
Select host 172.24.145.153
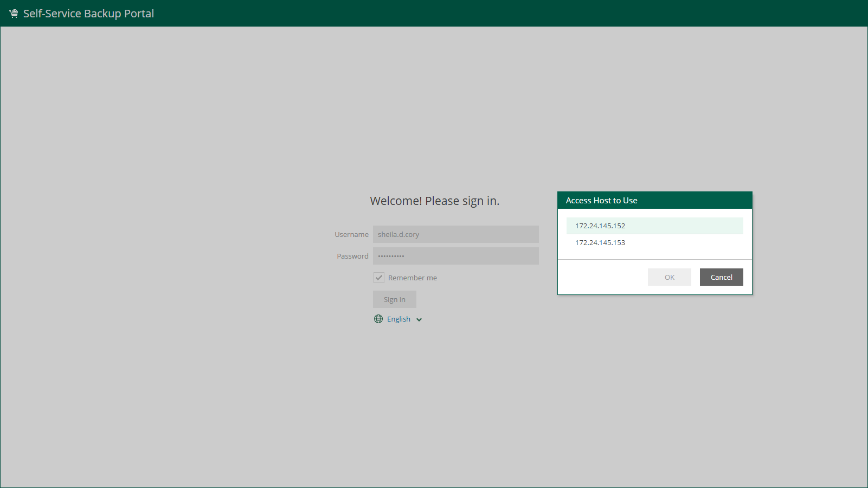pyautogui.click(x=655, y=242)
